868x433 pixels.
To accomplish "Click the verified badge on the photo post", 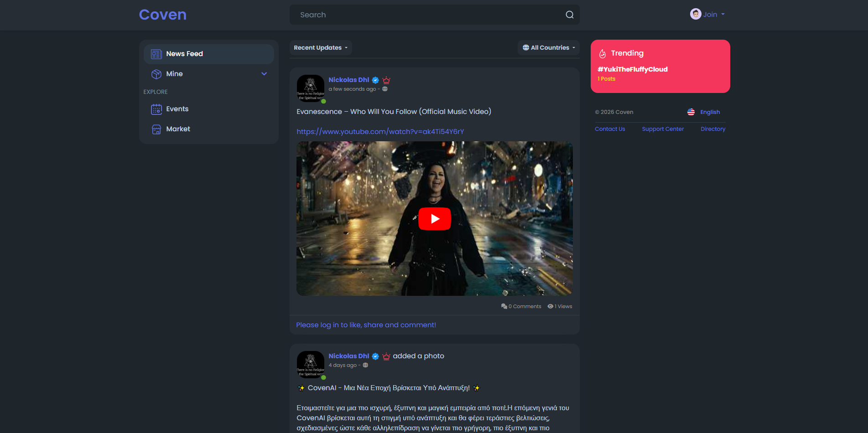I will click(x=375, y=356).
